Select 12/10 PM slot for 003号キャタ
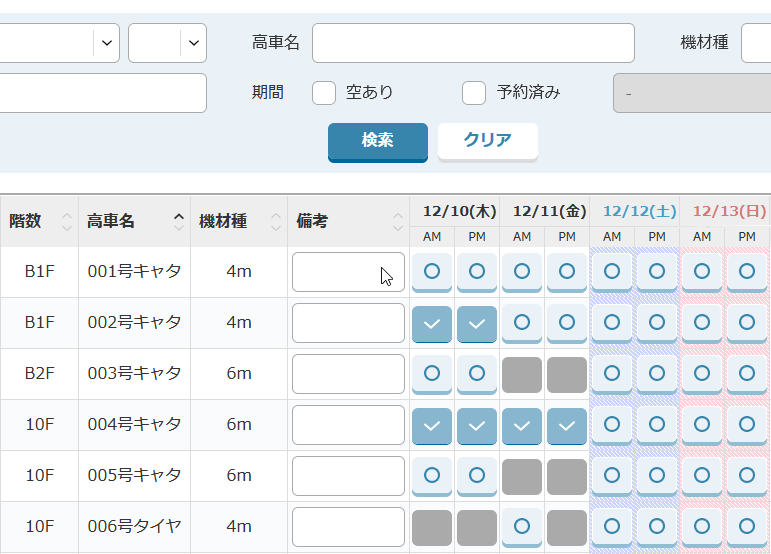The width and height of the screenshot is (771, 554). coord(477,373)
